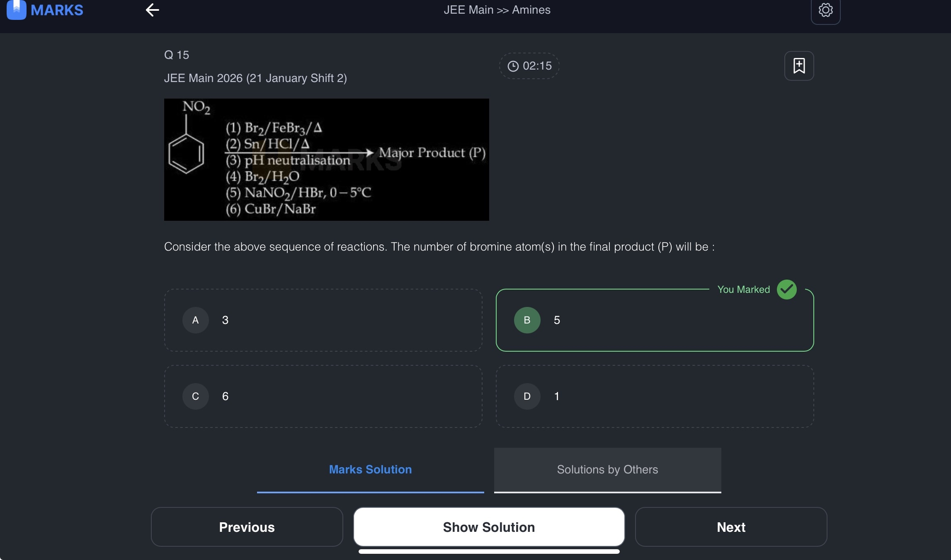Click the JEE Main >> Amines breadcrumb
This screenshot has height=560, width=951.
497,10
